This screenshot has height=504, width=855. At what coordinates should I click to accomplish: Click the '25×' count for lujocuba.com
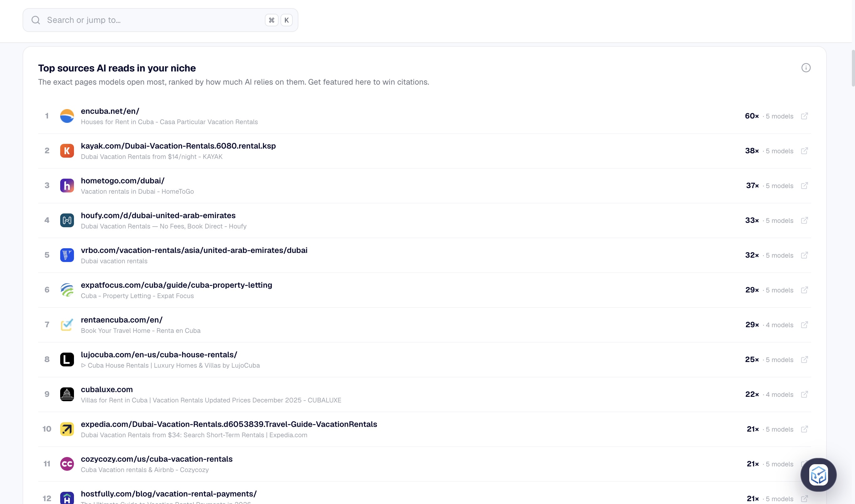(x=752, y=360)
